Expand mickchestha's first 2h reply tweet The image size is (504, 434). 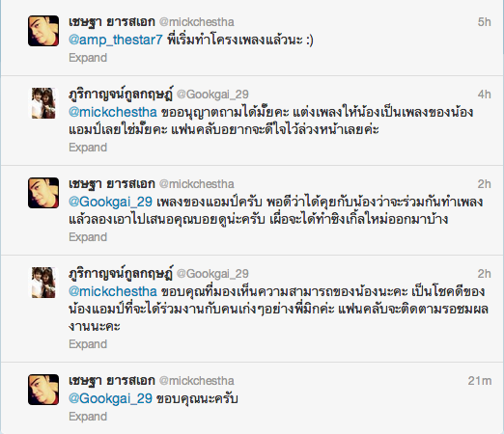(88, 237)
